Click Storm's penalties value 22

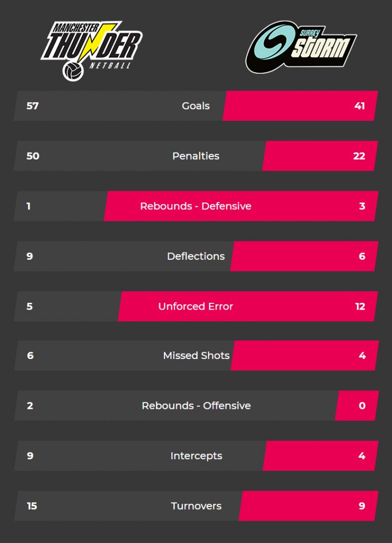[x=359, y=156]
